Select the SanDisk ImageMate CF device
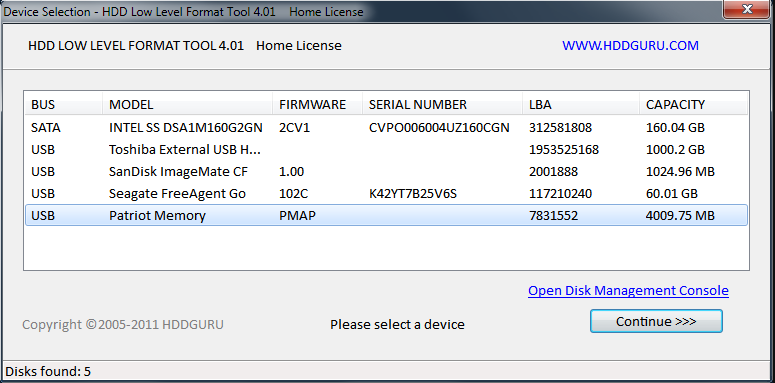Screen dimensions: 775x383 [386, 171]
